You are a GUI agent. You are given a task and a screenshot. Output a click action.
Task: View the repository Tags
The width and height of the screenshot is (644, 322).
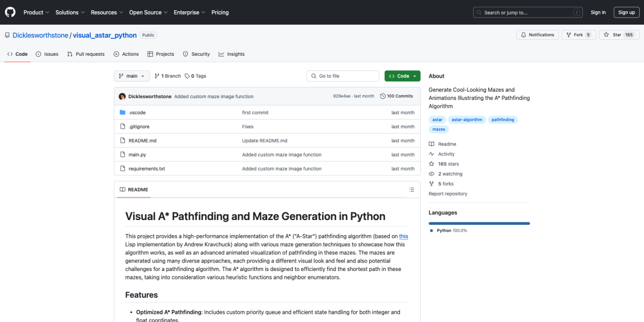[x=195, y=76]
